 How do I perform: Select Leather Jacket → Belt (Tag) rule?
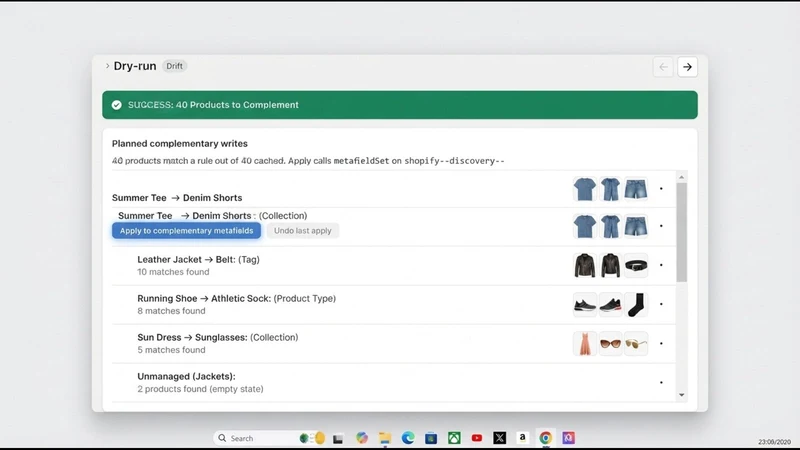click(394, 266)
